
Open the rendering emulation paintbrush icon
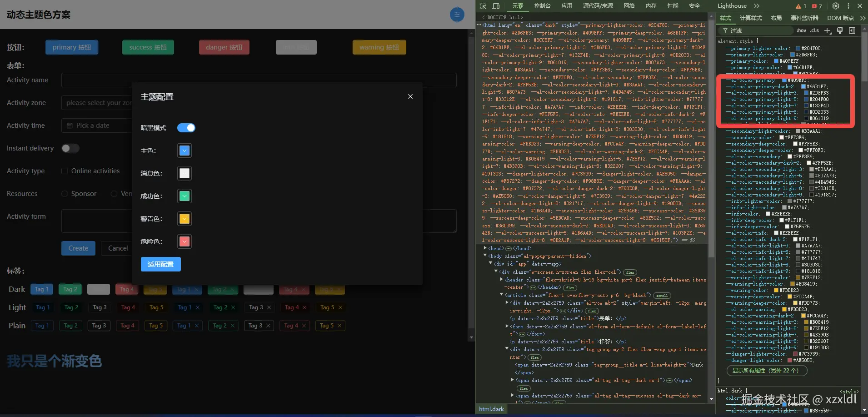pyautogui.click(x=840, y=30)
